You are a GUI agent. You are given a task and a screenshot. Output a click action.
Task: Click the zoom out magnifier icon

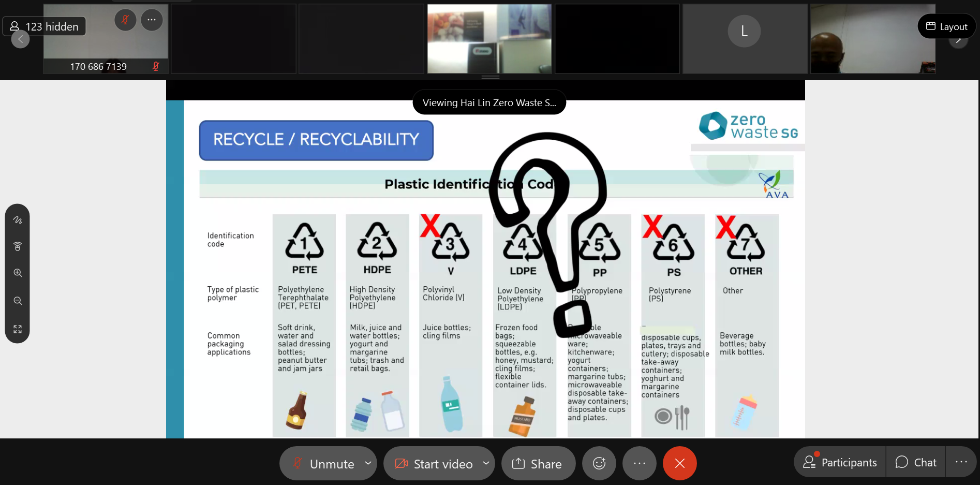pyautogui.click(x=18, y=301)
